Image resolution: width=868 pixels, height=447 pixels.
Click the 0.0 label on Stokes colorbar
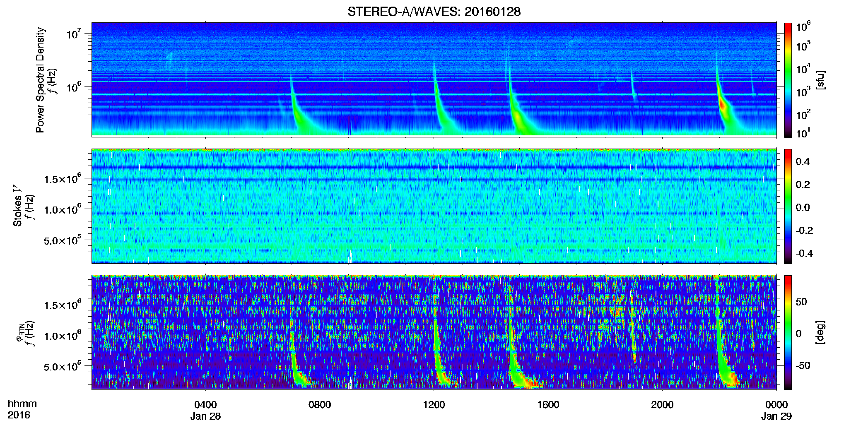click(803, 208)
